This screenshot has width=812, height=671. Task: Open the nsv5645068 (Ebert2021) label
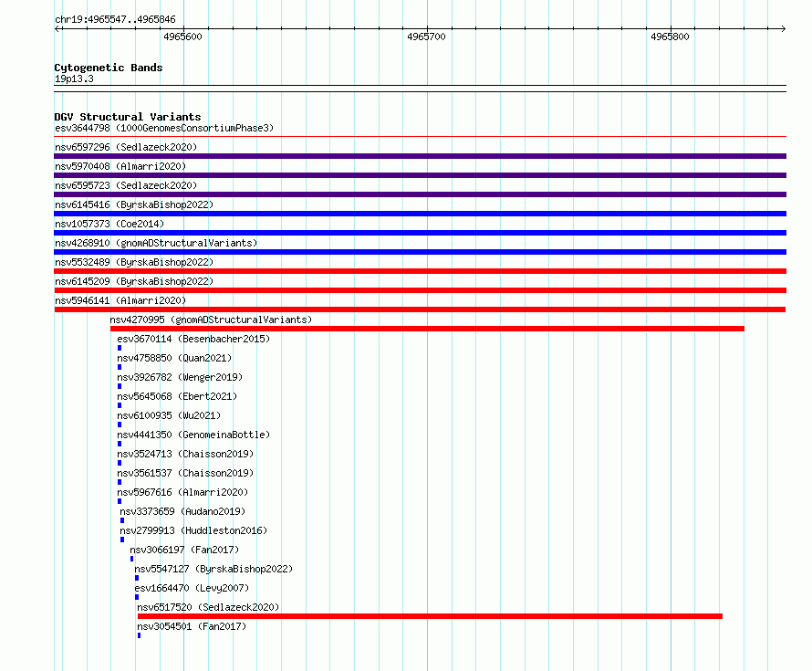coord(177,396)
